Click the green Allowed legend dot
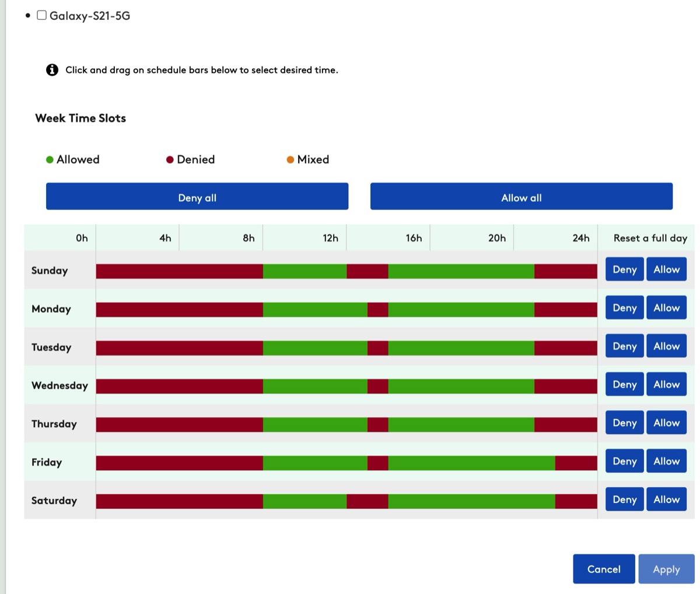Image resolution: width=700 pixels, height=594 pixels. 50,160
